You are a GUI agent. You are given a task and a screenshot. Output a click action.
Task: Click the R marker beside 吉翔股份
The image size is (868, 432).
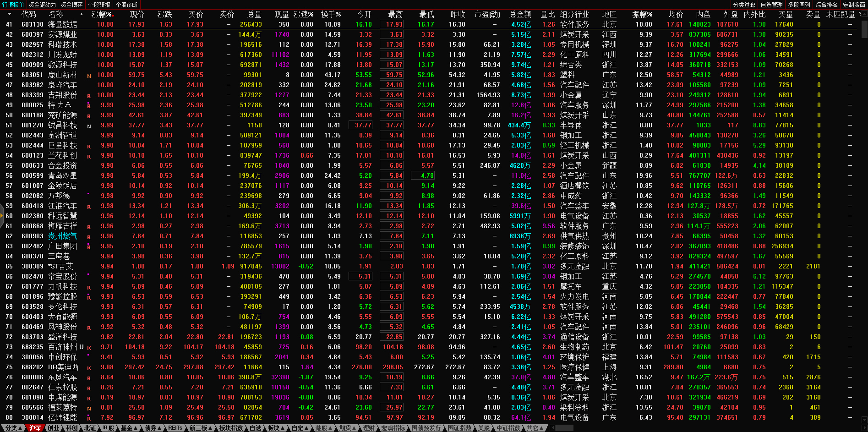(89, 96)
